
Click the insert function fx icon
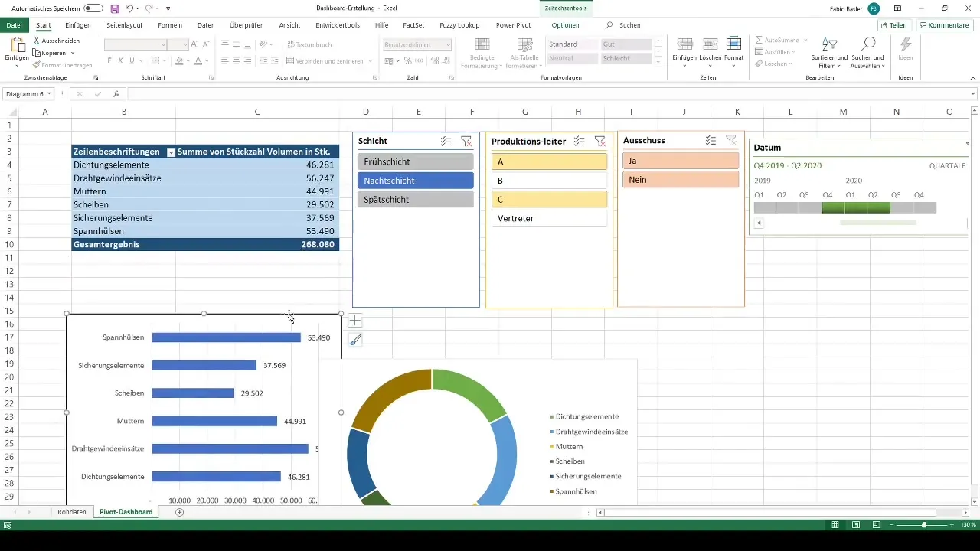116,94
